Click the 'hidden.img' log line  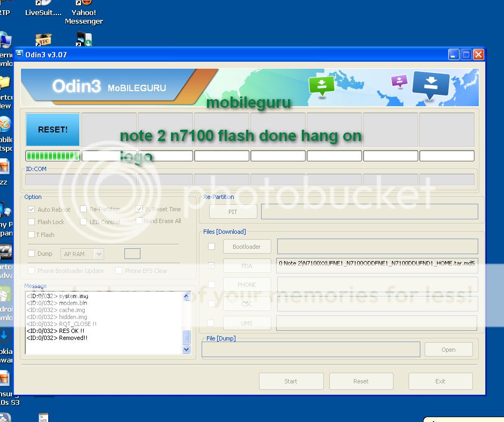(57, 317)
